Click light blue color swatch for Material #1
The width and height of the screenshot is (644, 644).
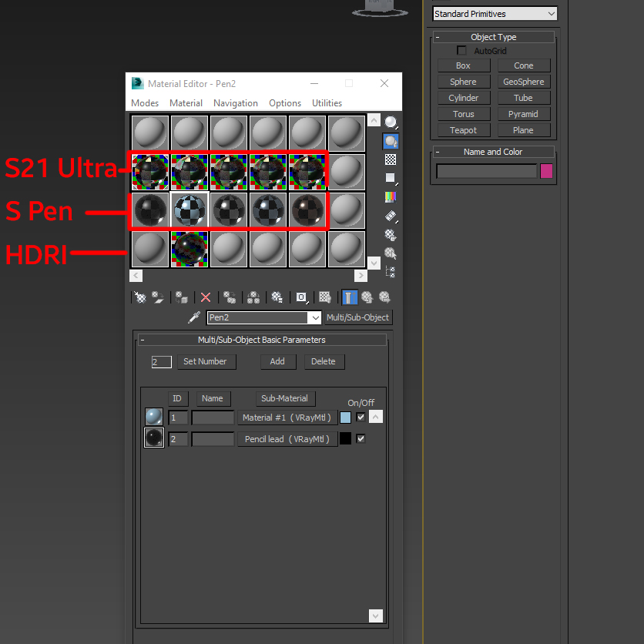coord(345,418)
